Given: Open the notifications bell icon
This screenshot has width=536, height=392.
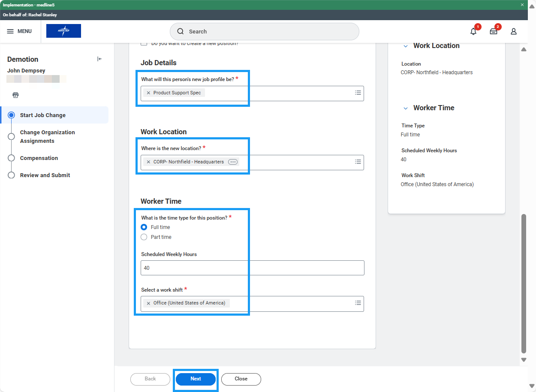Looking at the screenshot, I should pos(473,31).
